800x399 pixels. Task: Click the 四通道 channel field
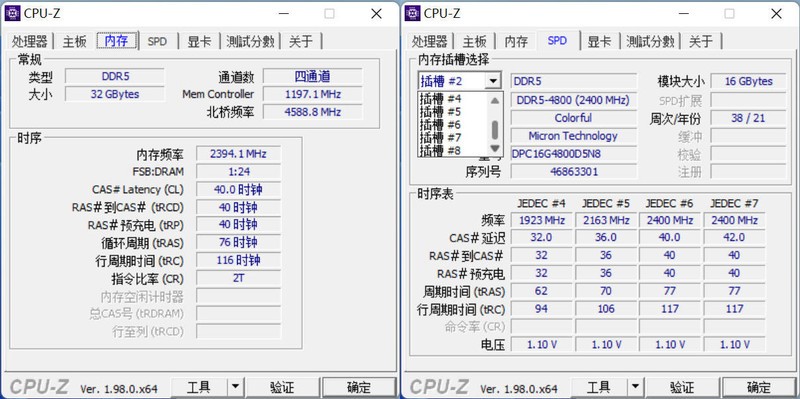pyautogui.click(x=312, y=77)
